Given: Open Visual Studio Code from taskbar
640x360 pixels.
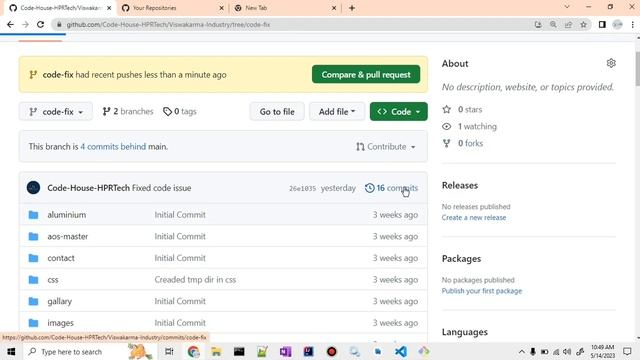Looking at the screenshot, I should (401, 351).
